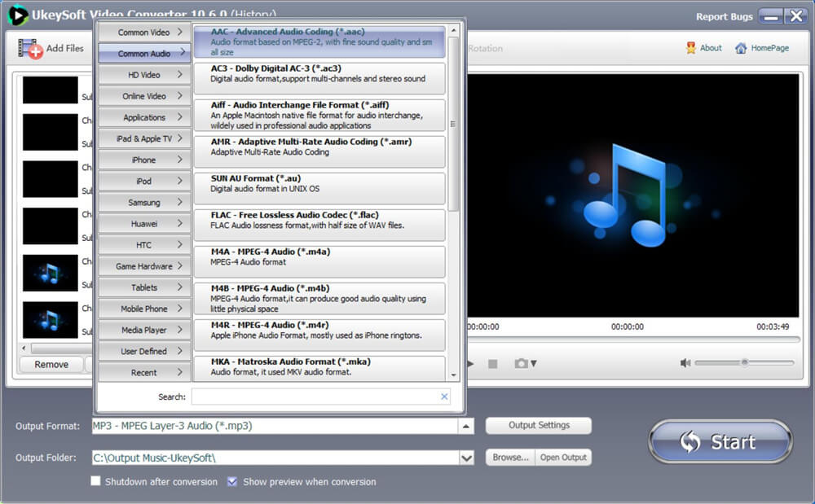Image resolution: width=815 pixels, height=504 pixels.
Task: Toggle Shutdown after conversion checkbox
Action: [96, 481]
